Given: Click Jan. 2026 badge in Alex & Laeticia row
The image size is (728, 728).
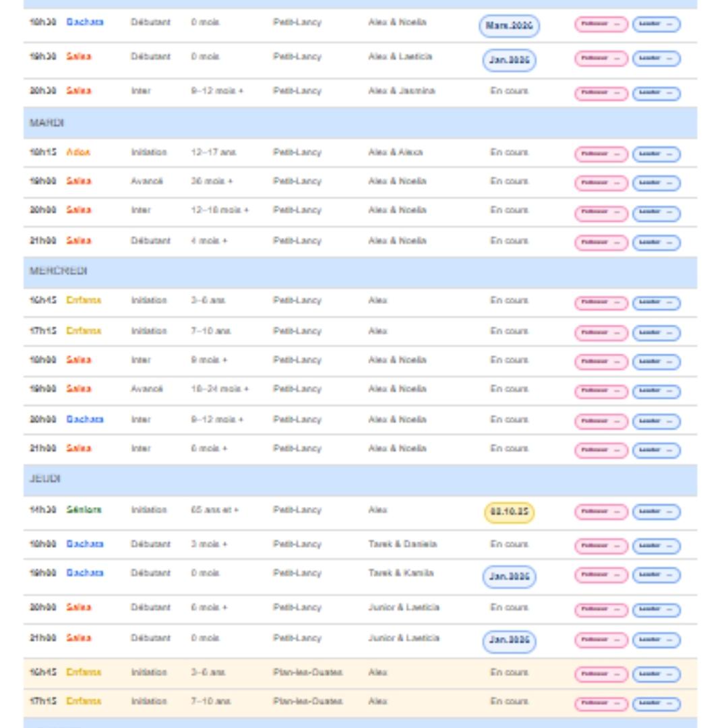Looking at the screenshot, I should (510, 60).
